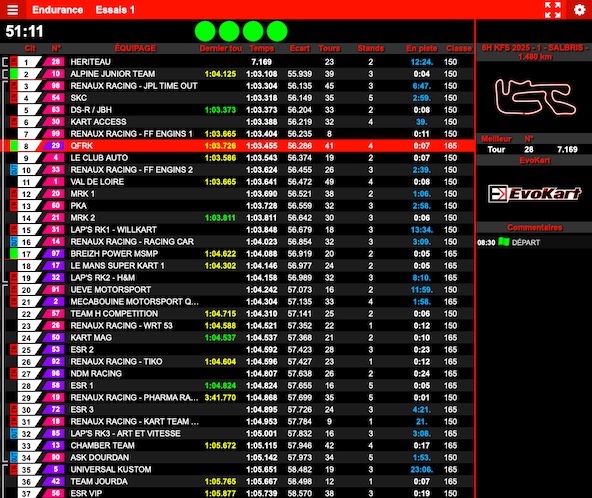Screen dimensions: 592x498
Task: Select LE MANS SUPER KART 1
Action: click(117, 266)
